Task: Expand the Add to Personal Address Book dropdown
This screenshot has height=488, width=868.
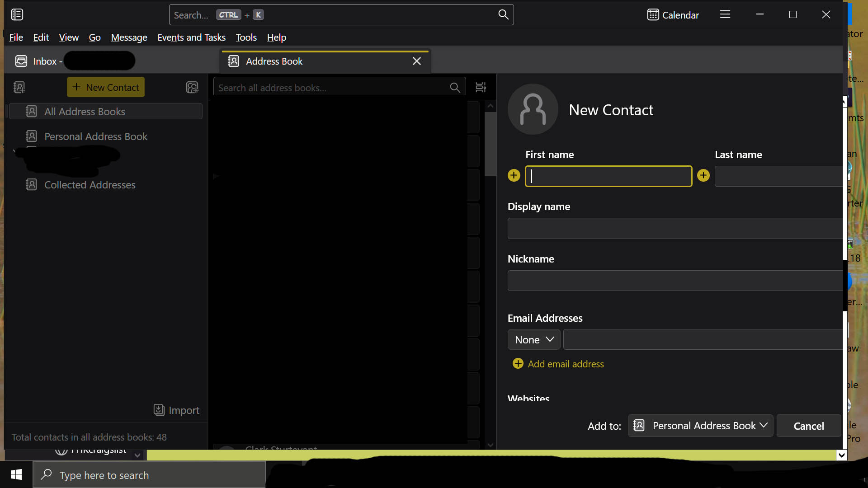Action: tap(700, 426)
